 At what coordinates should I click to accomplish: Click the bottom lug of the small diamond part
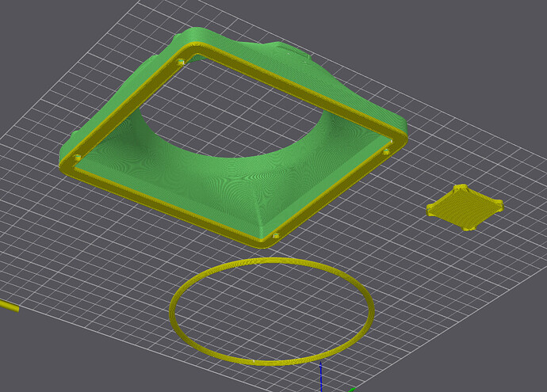click(x=469, y=228)
